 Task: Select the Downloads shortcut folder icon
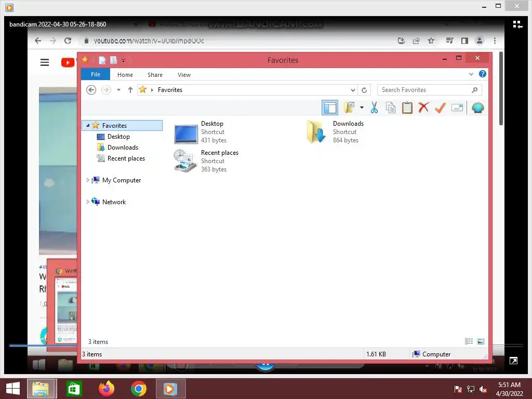pos(316,132)
